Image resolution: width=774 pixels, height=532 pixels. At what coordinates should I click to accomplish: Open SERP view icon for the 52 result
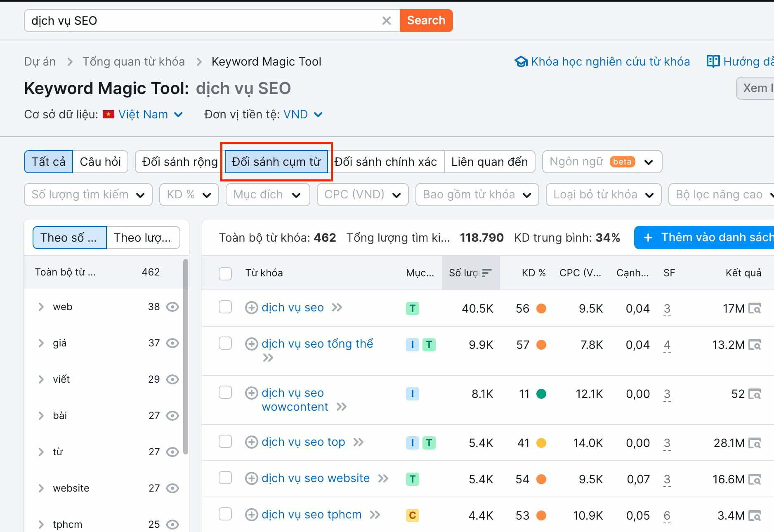[755, 394]
